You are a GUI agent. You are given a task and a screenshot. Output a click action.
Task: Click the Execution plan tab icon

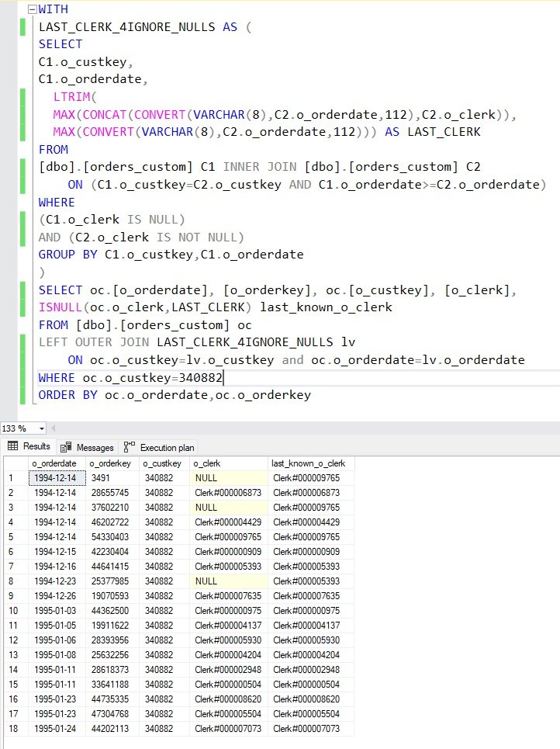click(130, 447)
